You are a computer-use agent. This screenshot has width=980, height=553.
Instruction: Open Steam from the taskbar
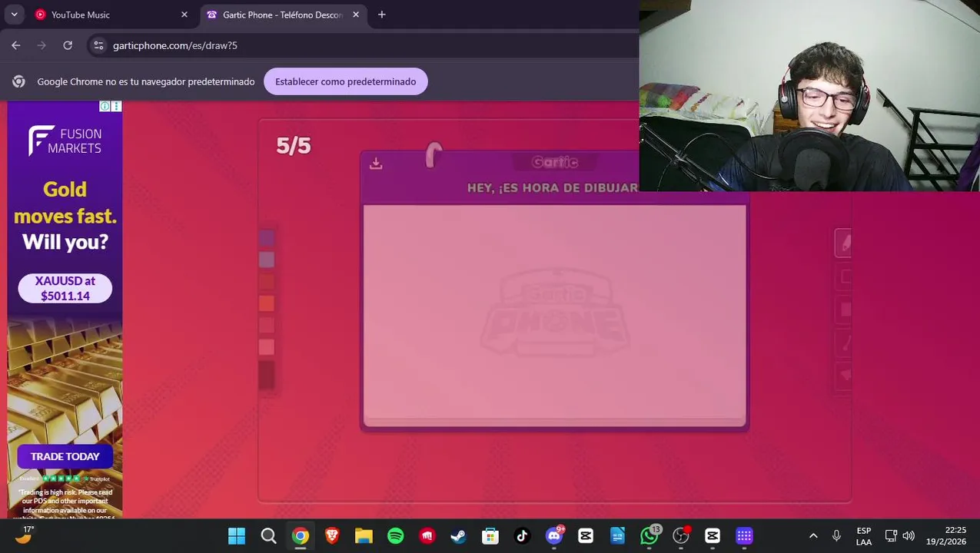point(459,536)
